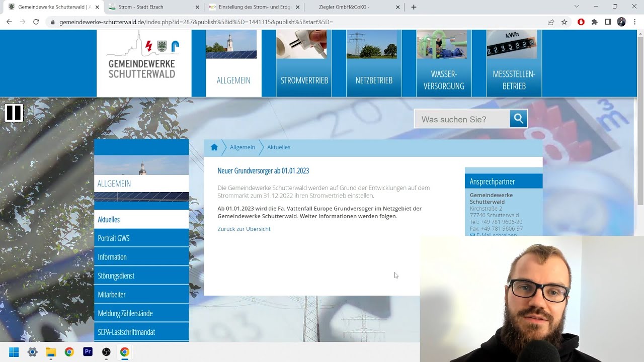Open the tab search chevron
The height and width of the screenshot is (362, 644).
pyautogui.click(x=577, y=7)
